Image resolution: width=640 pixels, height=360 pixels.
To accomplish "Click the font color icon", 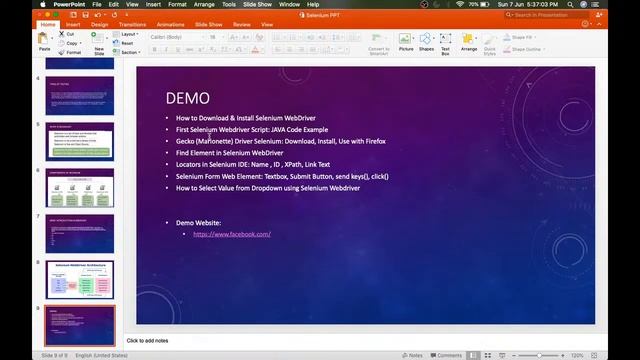I will (255, 50).
